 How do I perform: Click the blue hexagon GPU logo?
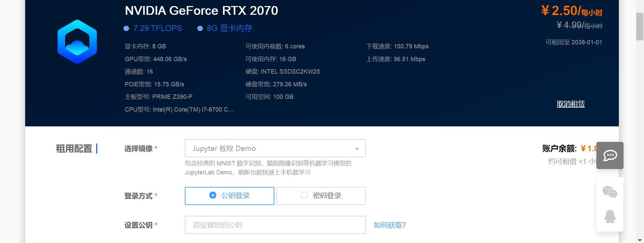click(77, 42)
